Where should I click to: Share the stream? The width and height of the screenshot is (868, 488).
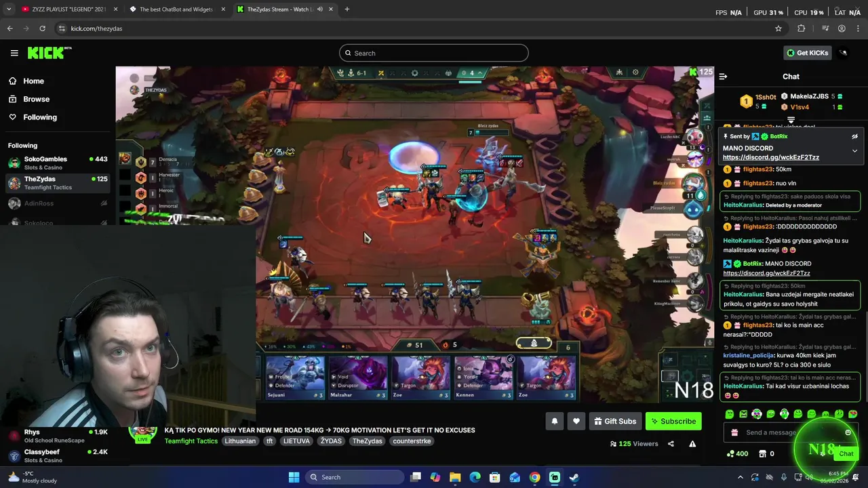tap(671, 444)
